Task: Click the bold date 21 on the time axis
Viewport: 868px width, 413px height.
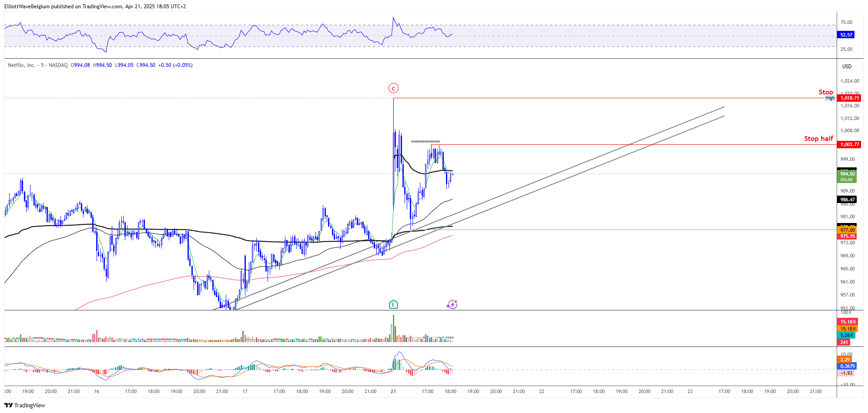Action: point(393,391)
